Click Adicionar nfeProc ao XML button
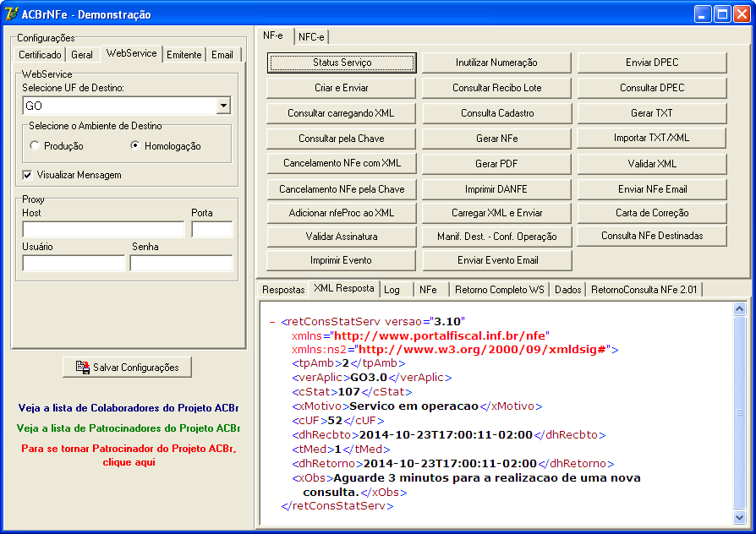Screen dimensions: 756x534 pos(342,213)
